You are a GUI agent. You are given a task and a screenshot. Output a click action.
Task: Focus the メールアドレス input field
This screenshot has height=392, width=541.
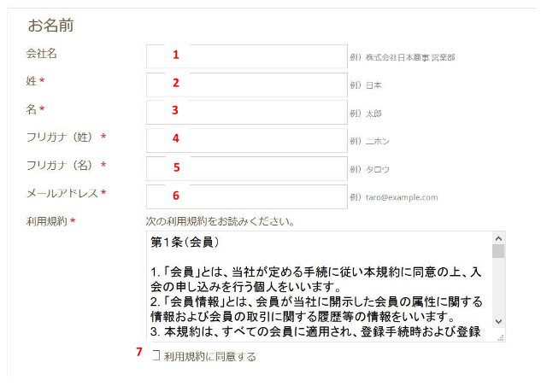tap(247, 197)
